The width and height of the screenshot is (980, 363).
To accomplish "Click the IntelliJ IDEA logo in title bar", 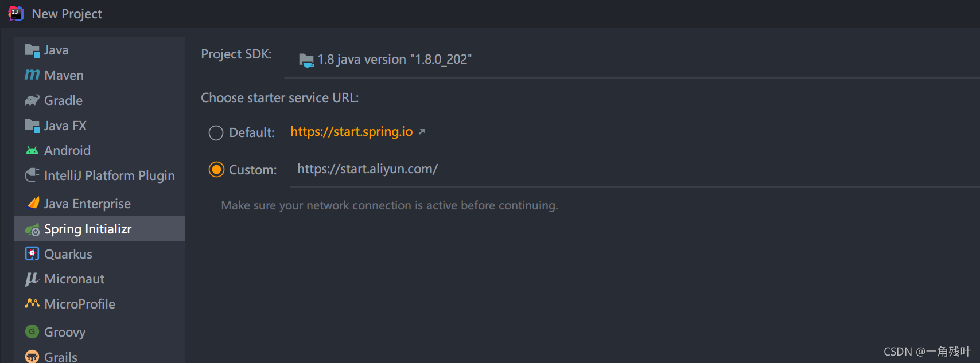I will 16,13.
